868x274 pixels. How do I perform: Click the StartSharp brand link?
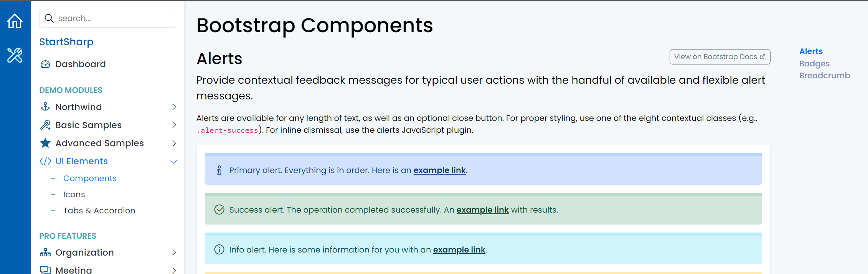(66, 42)
